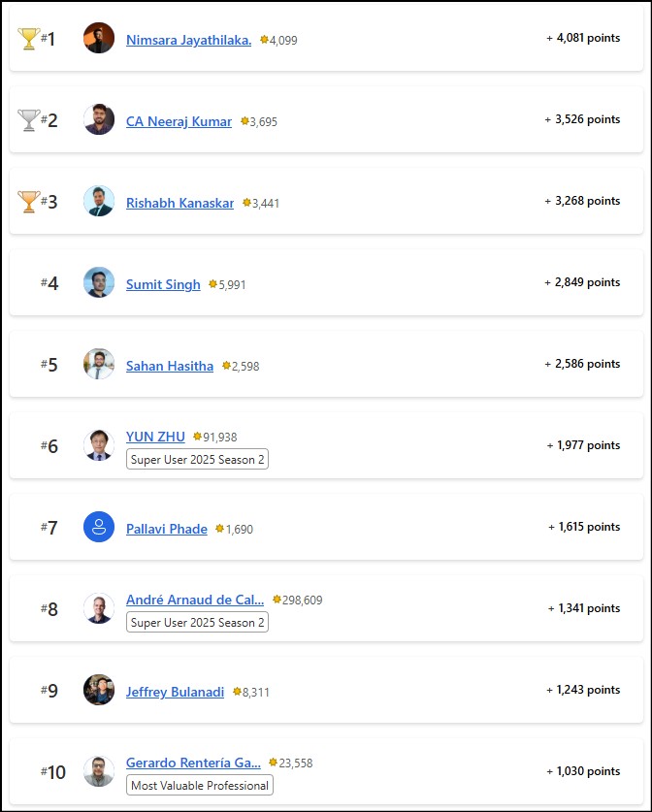Open Sumit Singh's profile link

(163, 284)
